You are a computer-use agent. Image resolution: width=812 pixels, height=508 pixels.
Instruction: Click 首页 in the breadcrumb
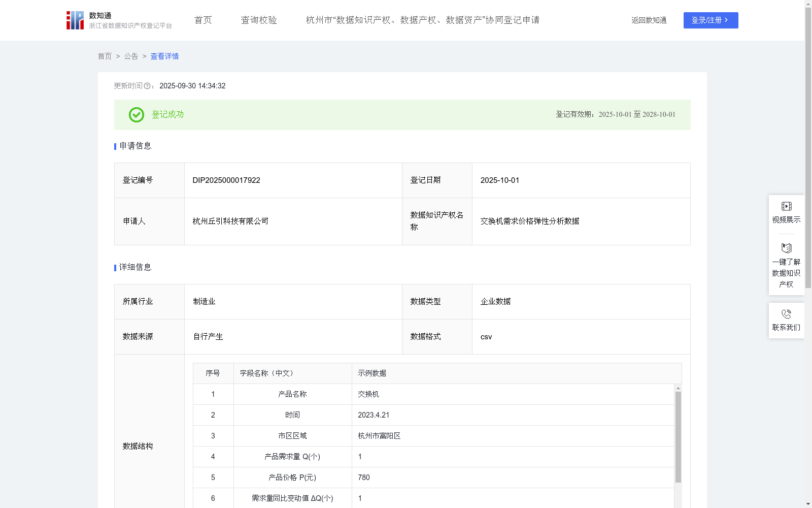105,56
